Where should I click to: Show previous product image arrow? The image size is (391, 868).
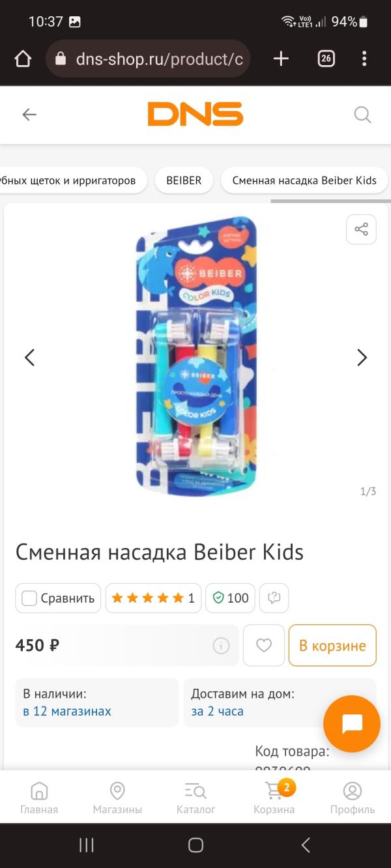(29, 357)
